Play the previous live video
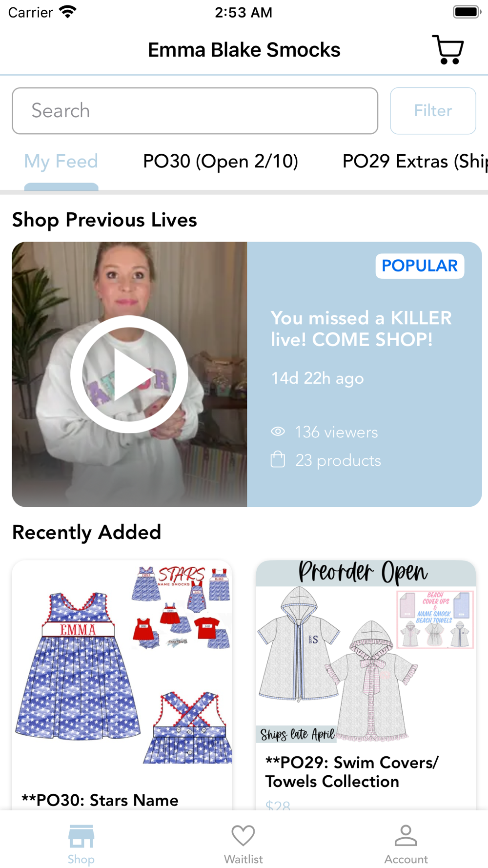The image size is (488, 868). click(129, 374)
